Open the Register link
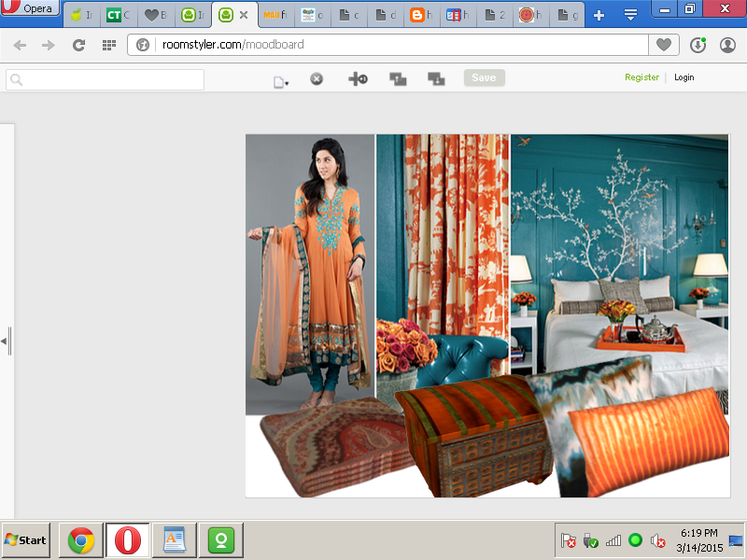The image size is (747, 560). pyautogui.click(x=641, y=77)
